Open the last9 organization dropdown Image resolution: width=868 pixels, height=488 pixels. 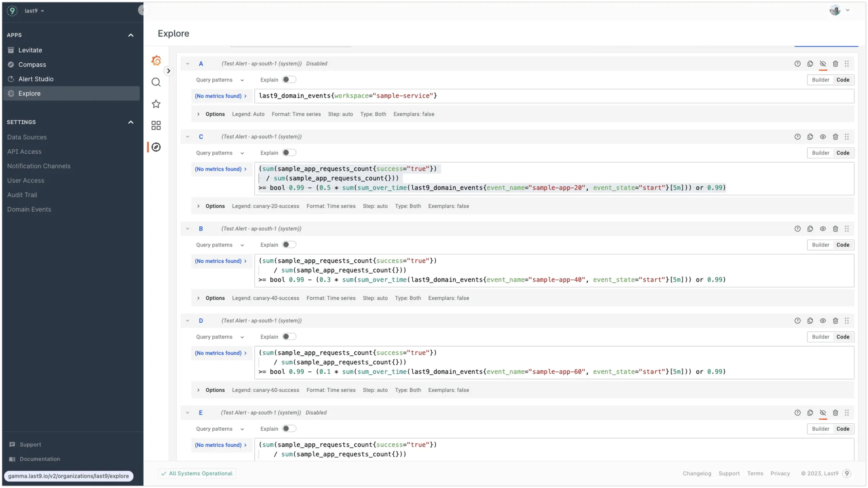point(34,11)
